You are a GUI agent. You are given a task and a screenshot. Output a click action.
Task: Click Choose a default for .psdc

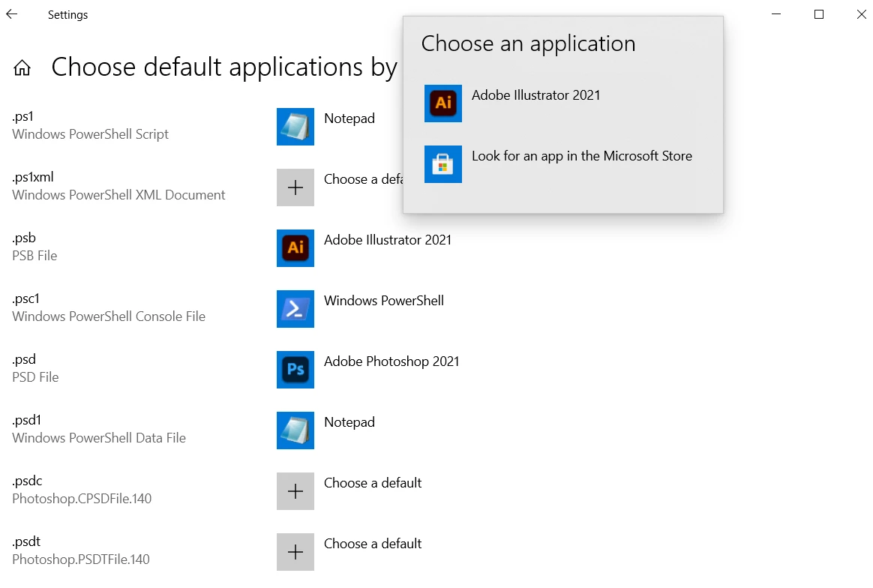pyautogui.click(x=373, y=483)
